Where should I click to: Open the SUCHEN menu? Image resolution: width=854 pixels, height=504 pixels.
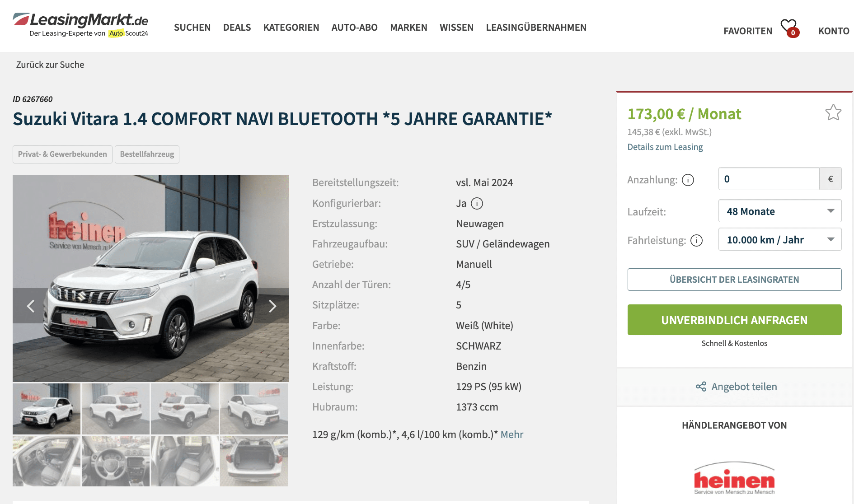[192, 28]
